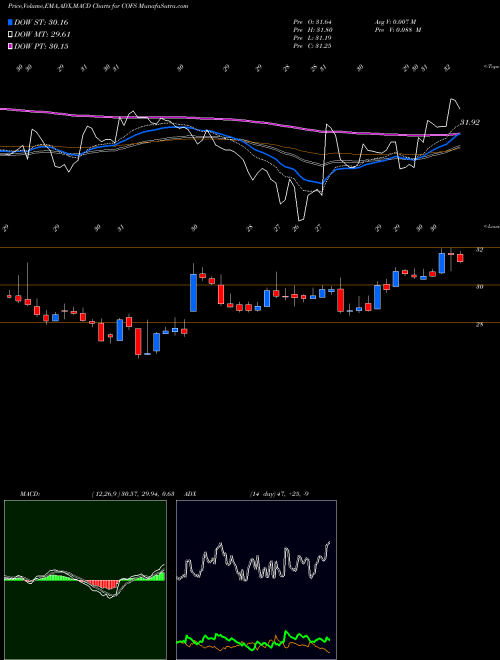The width and height of the screenshot is (500, 660).
Task: Click the blue DOW ST legend swatch
Action: coord(11,22)
